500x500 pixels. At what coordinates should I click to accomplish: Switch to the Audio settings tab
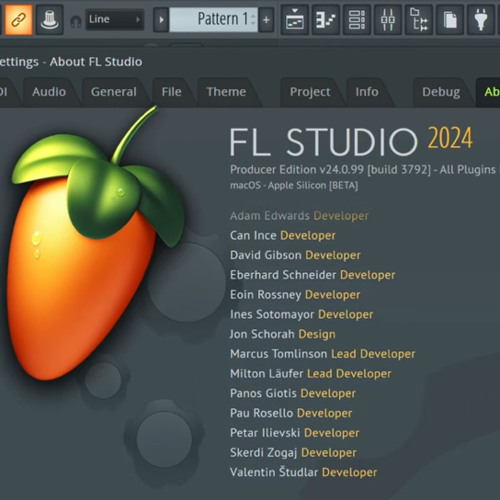point(49,92)
